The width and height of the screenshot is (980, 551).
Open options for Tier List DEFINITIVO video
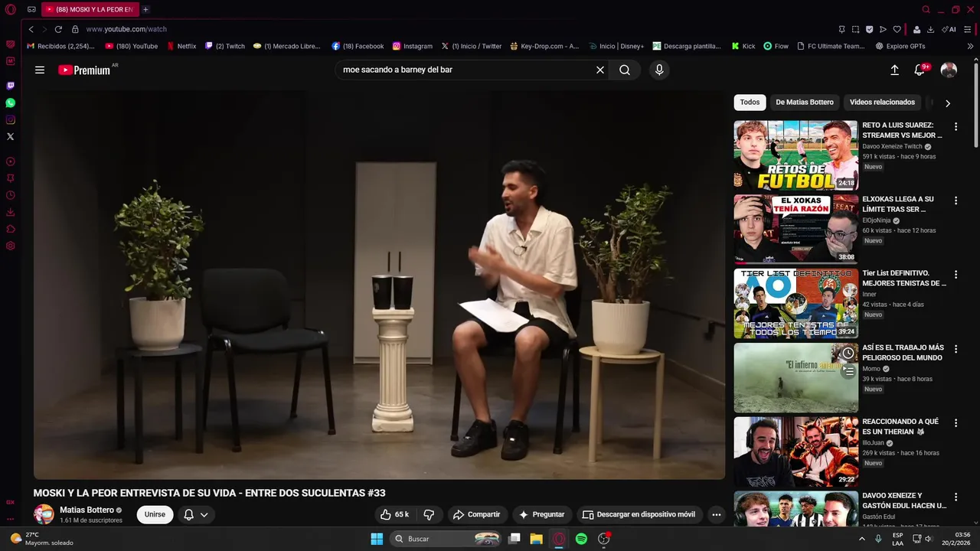(955, 274)
